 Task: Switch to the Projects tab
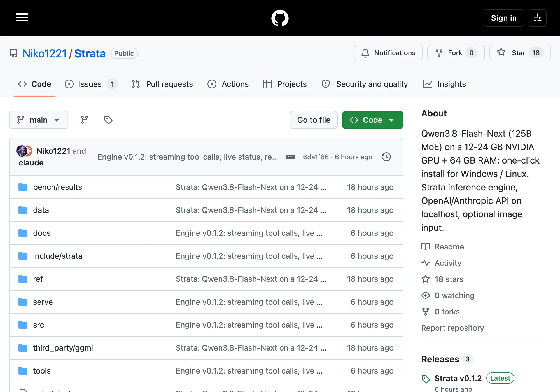click(x=285, y=84)
